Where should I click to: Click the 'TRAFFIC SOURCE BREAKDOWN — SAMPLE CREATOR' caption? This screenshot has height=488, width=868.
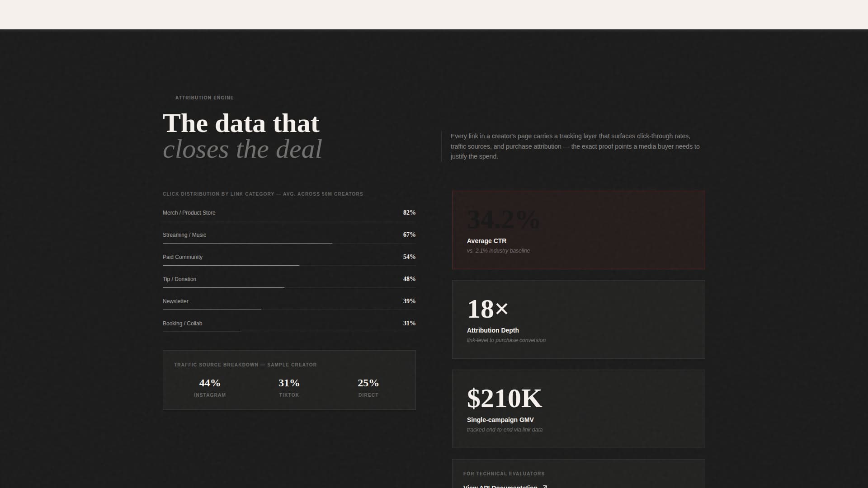pos(245,365)
